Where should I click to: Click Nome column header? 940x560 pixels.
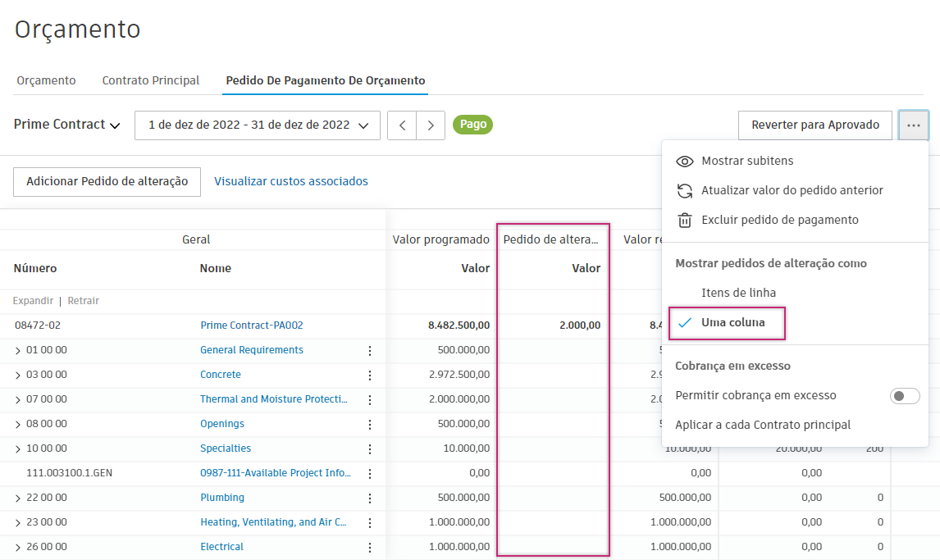[x=215, y=268]
